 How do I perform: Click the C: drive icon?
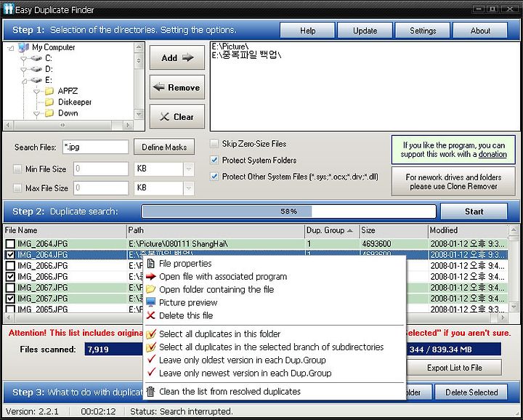tap(36, 58)
